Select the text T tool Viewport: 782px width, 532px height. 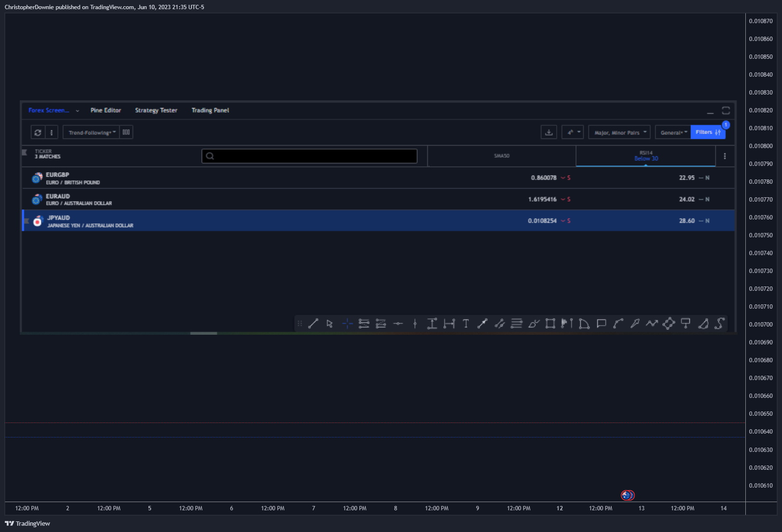point(466,324)
